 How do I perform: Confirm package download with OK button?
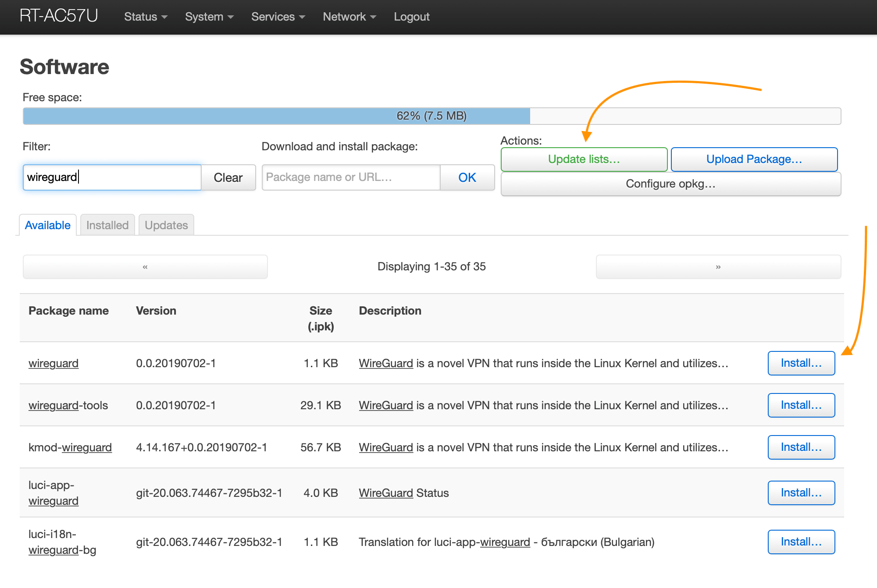[467, 177]
